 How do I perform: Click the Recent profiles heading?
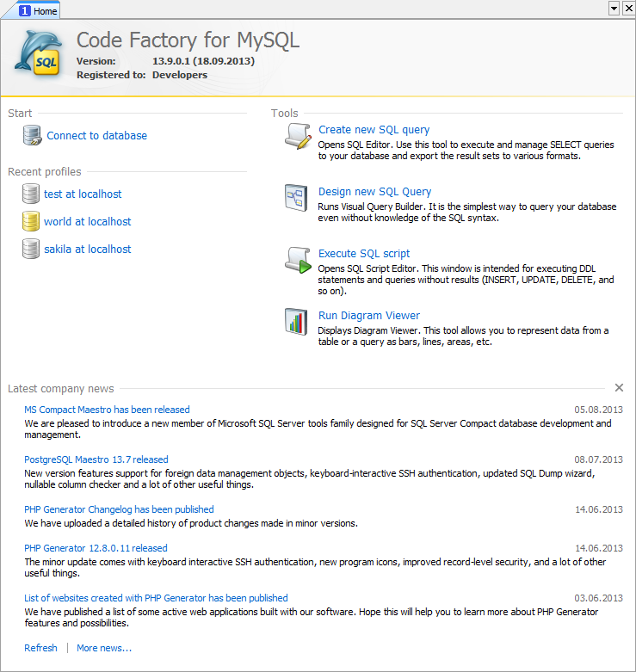45,172
